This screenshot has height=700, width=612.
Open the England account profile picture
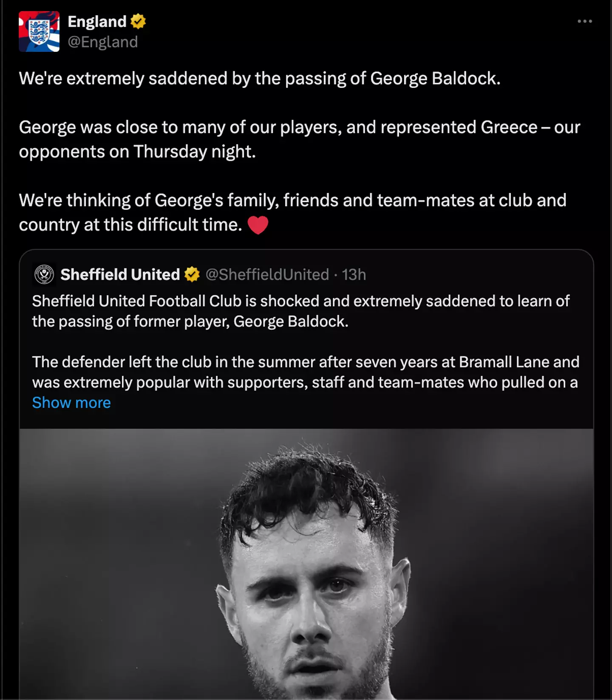39,31
